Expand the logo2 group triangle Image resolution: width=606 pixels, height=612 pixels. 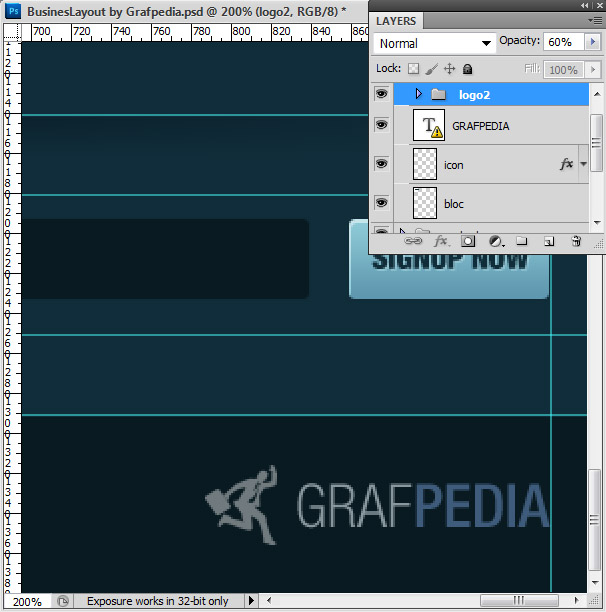point(418,94)
